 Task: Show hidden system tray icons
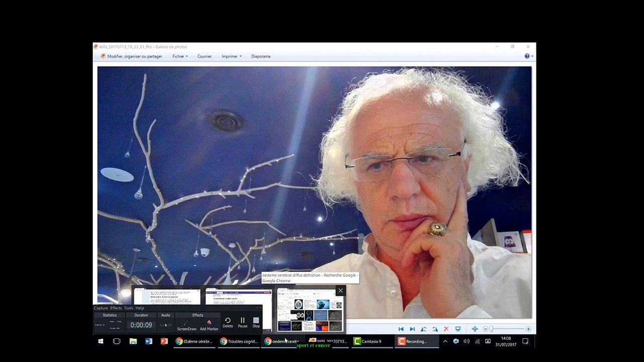pyautogui.click(x=445, y=341)
